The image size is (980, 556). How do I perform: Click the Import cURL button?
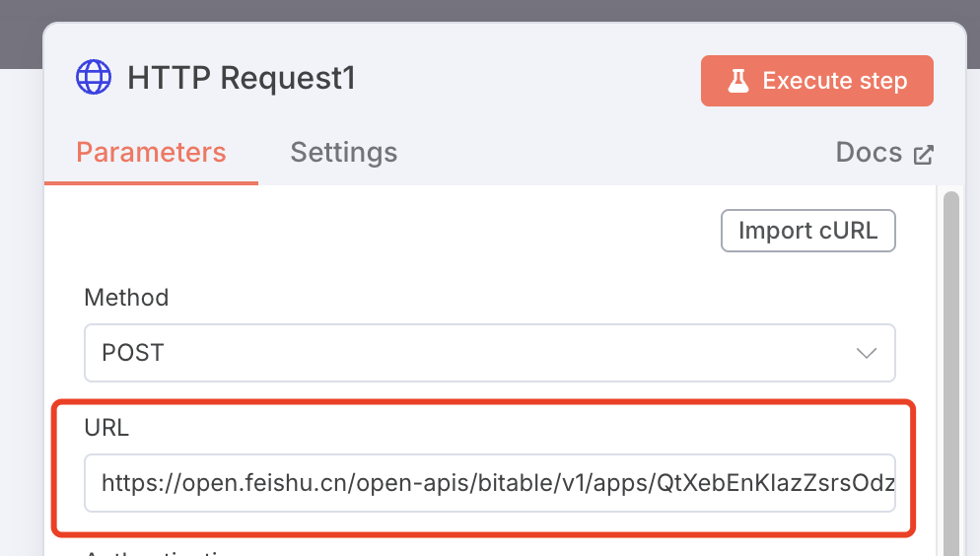pos(807,231)
